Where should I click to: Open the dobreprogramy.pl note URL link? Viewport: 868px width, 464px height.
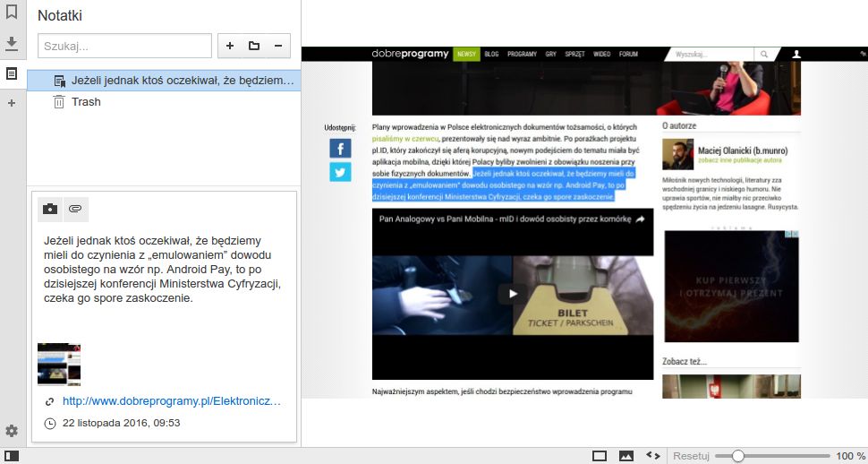(x=172, y=401)
